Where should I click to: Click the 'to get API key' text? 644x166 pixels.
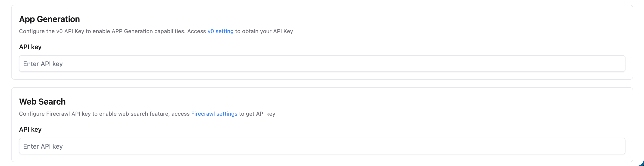(257, 114)
